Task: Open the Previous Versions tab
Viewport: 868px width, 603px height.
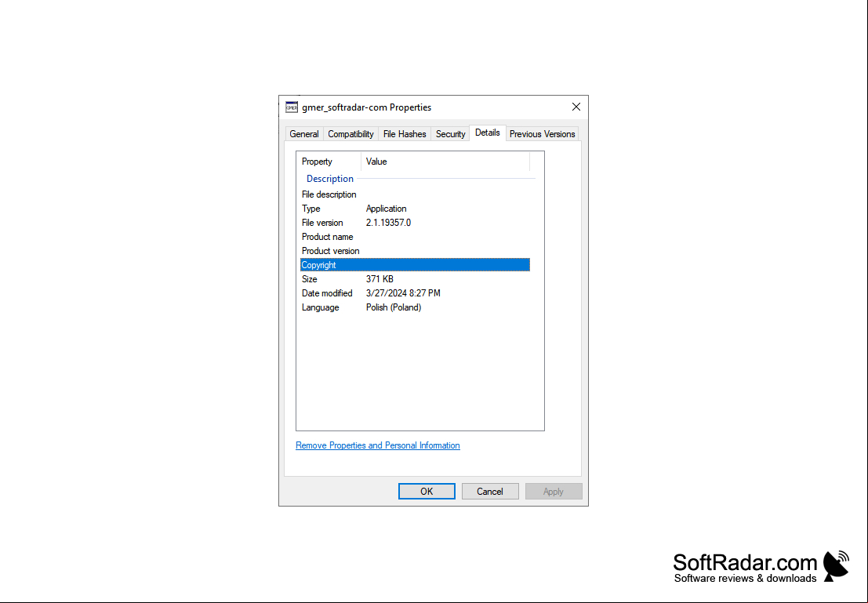Action: [x=542, y=134]
